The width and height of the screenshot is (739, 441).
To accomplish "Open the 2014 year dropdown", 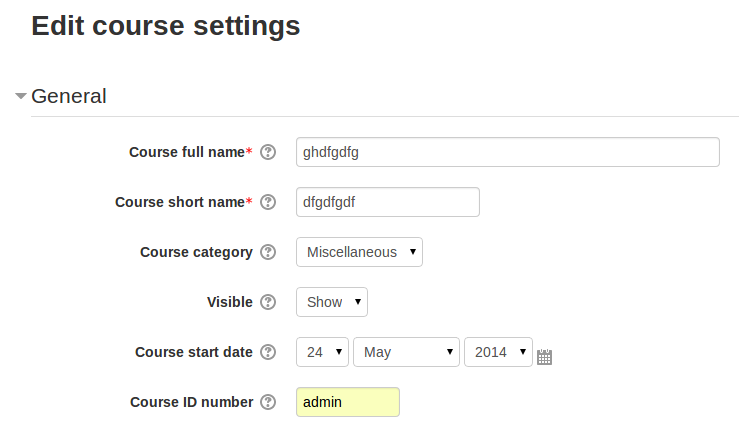I will [498, 352].
